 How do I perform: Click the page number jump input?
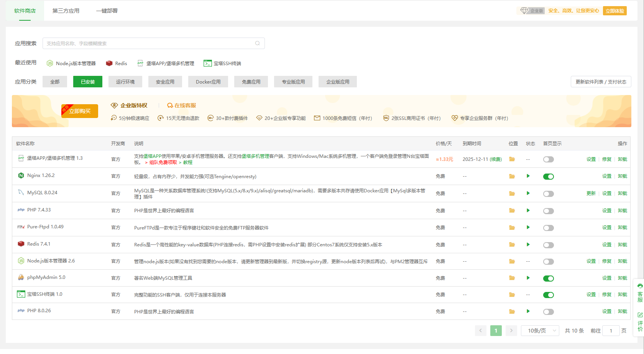click(611, 331)
